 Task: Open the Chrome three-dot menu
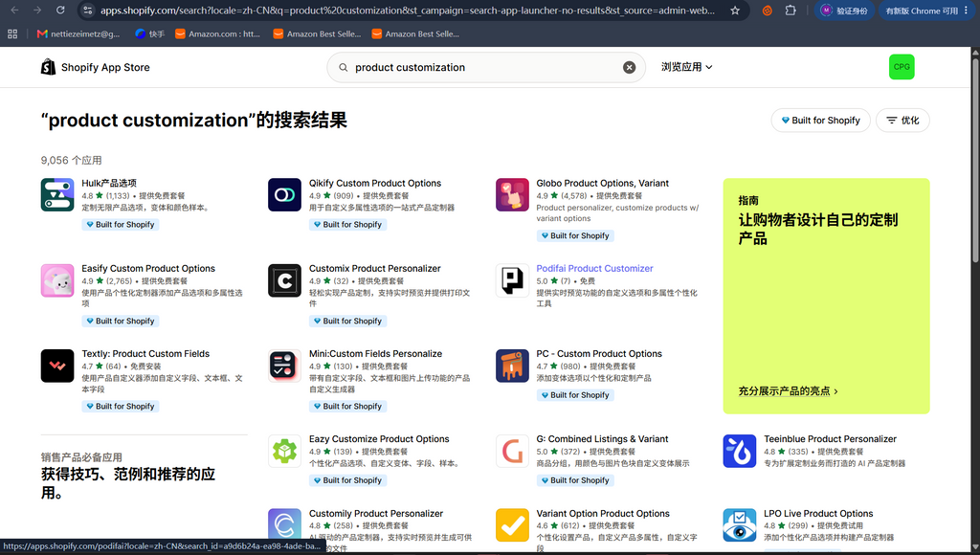(x=967, y=11)
